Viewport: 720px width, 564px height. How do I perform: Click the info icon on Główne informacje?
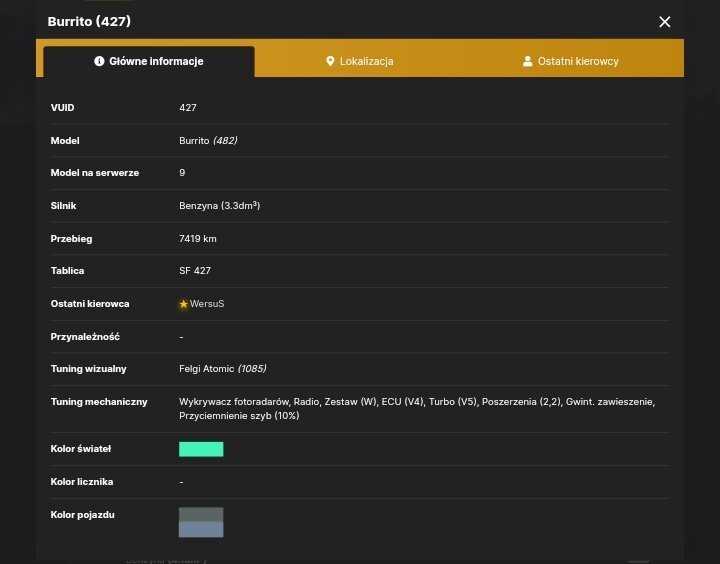pyautogui.click(x=99, y=61)
